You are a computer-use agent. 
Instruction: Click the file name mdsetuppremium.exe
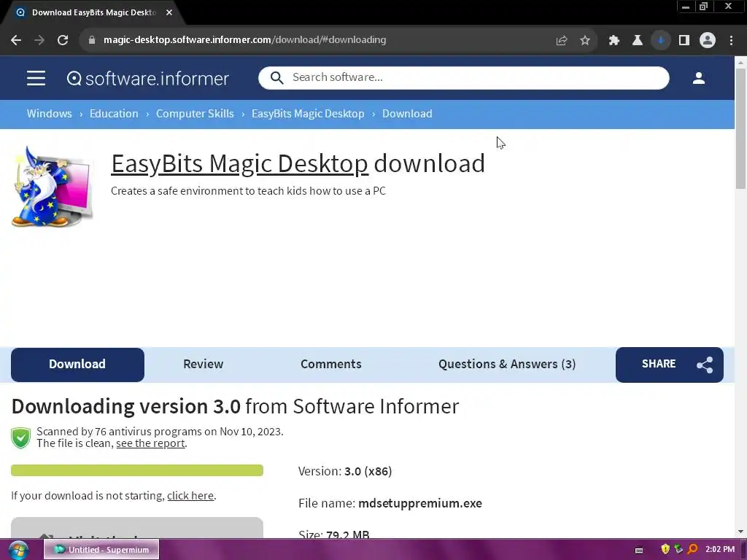point(420,503)
